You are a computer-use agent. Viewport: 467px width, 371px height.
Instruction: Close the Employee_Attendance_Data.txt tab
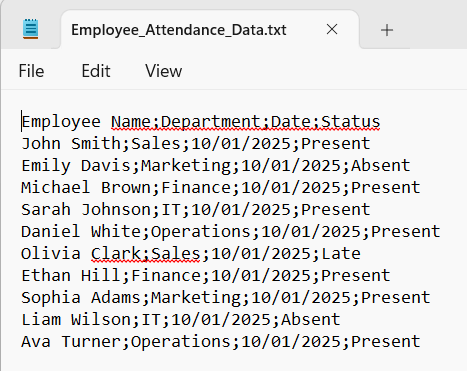(x=332, y=30)
